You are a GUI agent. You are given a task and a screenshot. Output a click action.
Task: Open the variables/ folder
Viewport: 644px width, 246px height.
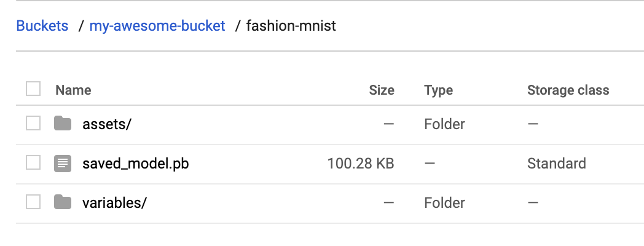[x=114, y=202]
